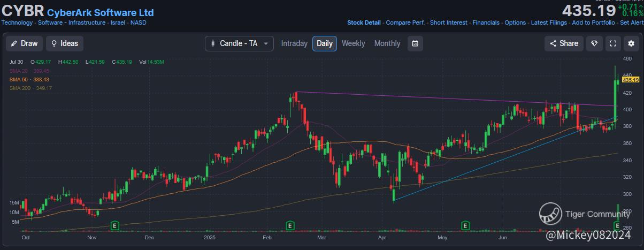
Task: Open the calendar date range picker
Action: point(415,43)
